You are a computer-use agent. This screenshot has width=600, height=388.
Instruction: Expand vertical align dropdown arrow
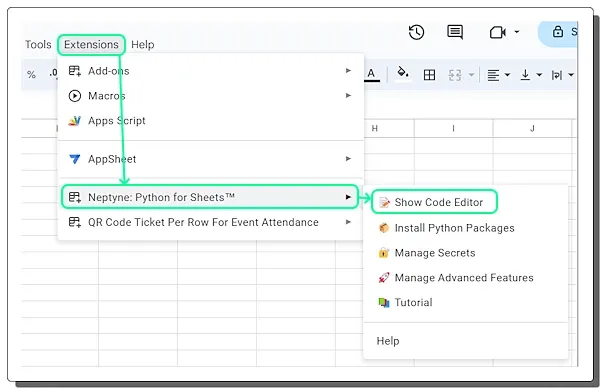[x=539, y=75]
